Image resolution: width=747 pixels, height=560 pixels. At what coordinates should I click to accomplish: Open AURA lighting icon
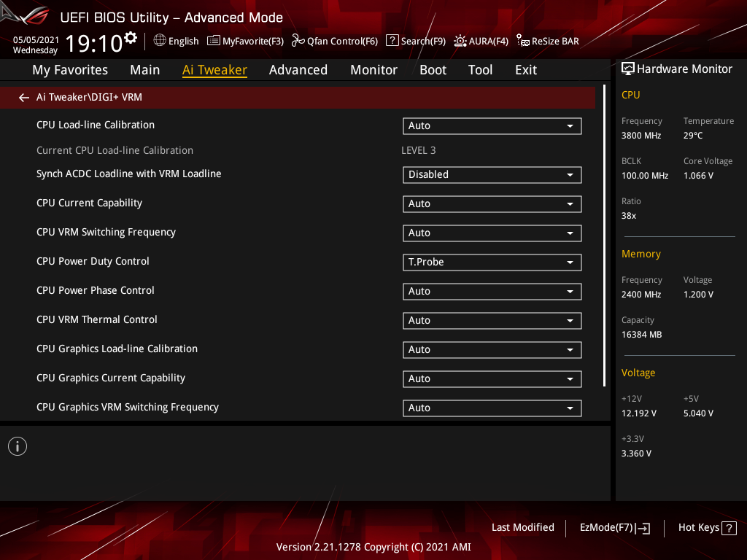pos(460,41)
